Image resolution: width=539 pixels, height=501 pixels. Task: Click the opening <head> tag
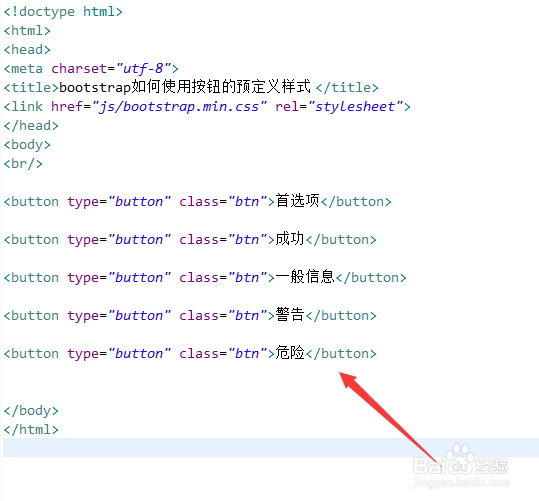click(27, 50)
